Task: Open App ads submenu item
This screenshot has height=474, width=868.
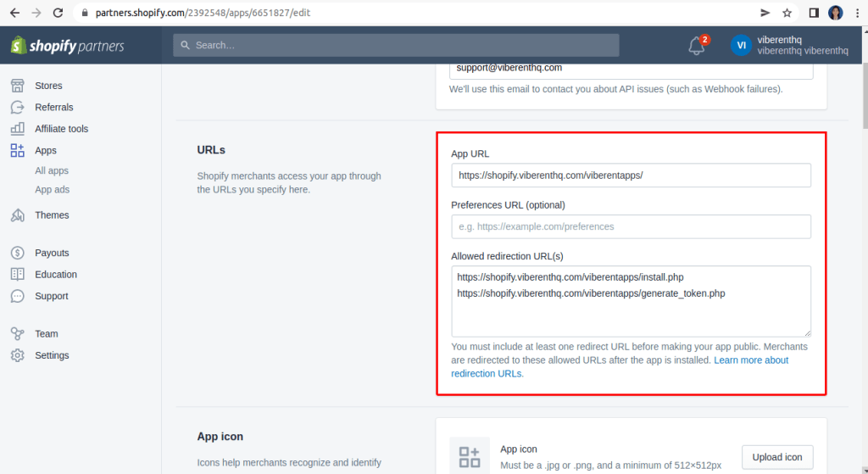Action: (x=52, y=190)
